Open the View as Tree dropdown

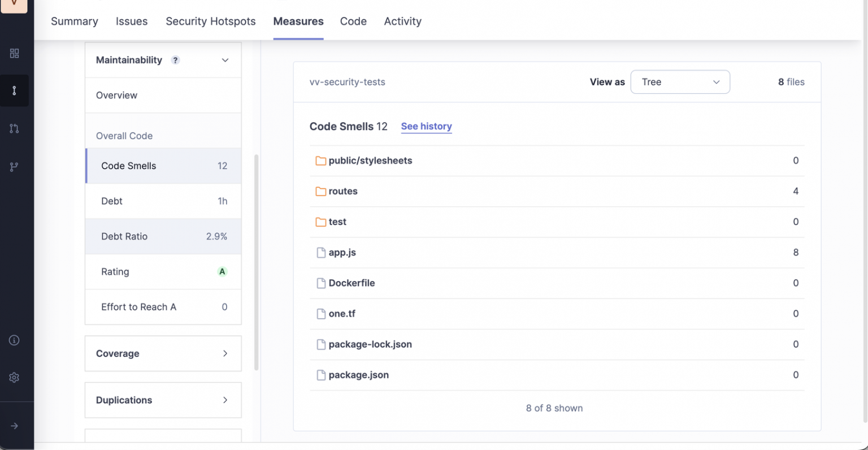point(680,81)
